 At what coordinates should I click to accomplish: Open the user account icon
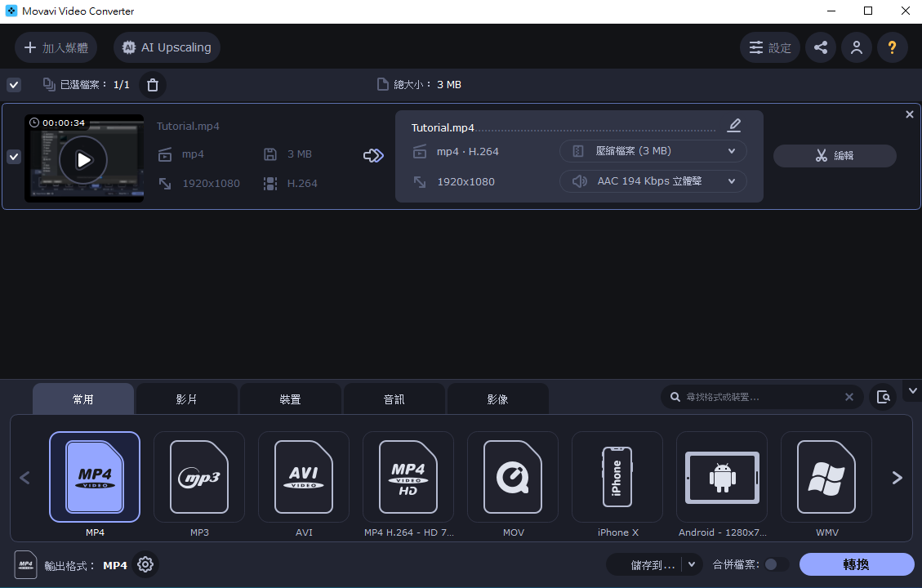point(857,47)
